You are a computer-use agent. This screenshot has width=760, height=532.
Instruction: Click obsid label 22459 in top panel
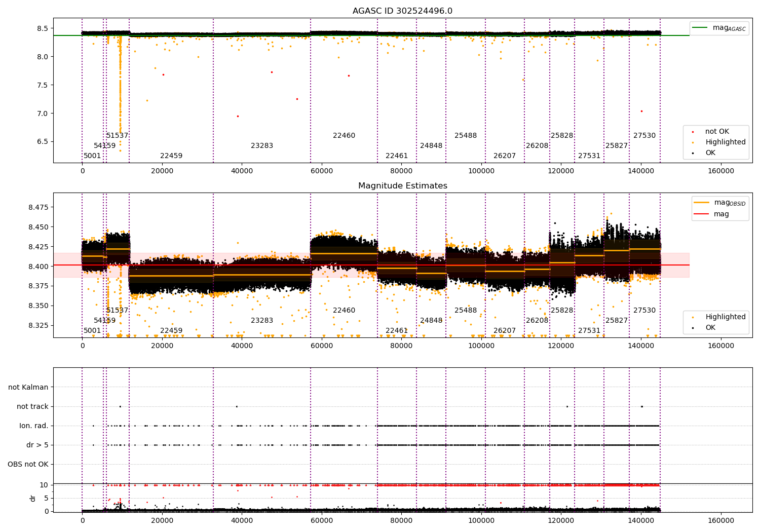171,156
